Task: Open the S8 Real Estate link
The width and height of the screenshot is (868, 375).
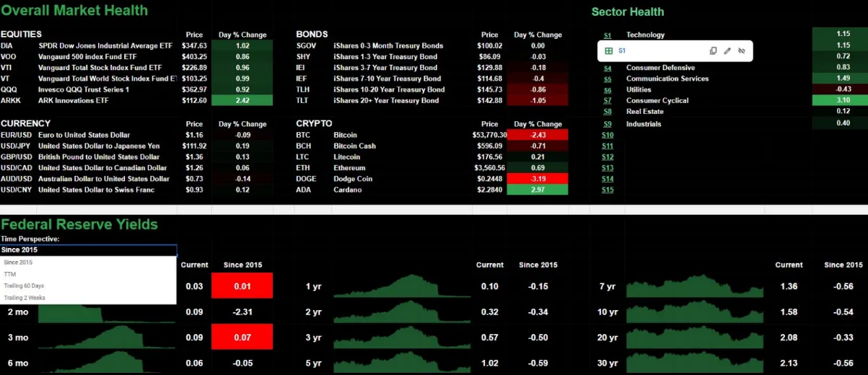Action: click(608, 112)
